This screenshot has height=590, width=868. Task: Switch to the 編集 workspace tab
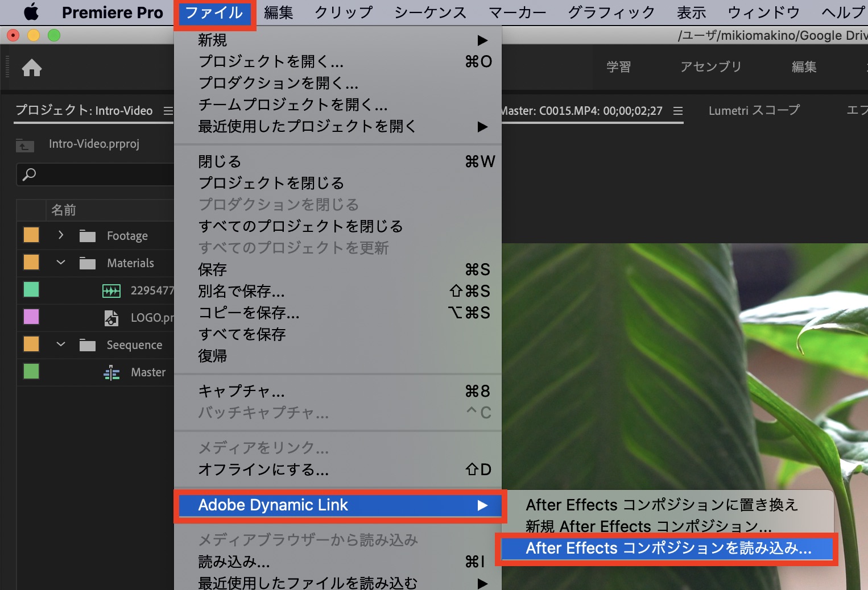804,67
